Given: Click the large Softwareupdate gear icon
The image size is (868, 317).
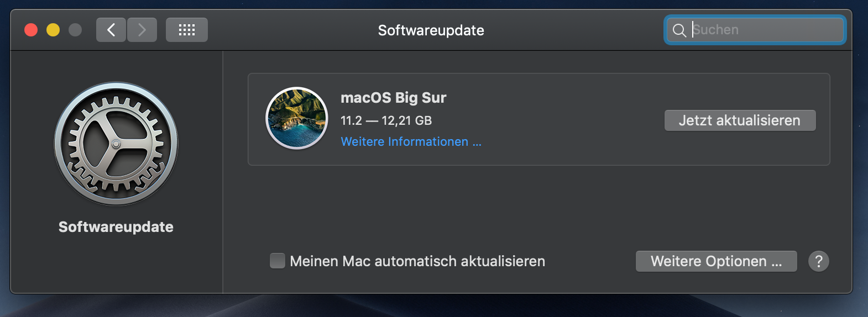Looking at the screenshot, I should 116,144.
